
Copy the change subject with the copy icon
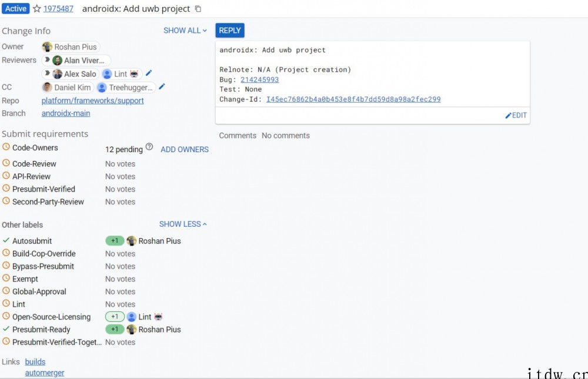[198, 9]
